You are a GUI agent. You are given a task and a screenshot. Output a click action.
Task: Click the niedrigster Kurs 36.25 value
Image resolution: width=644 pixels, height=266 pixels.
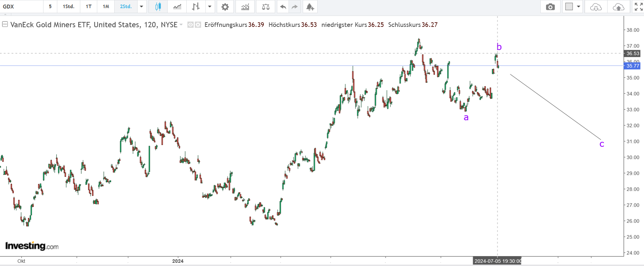[376, 25]
